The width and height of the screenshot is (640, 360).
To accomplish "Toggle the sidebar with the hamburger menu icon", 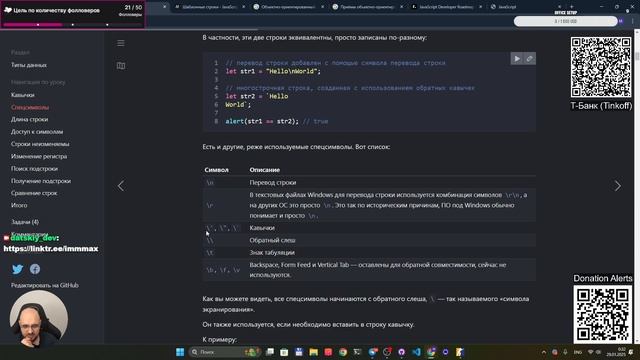I will point(121,43).
